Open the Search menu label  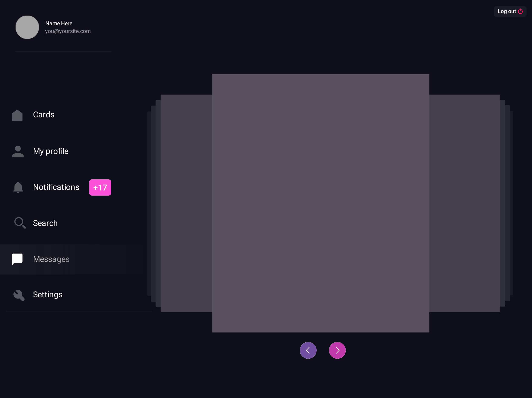45,223
